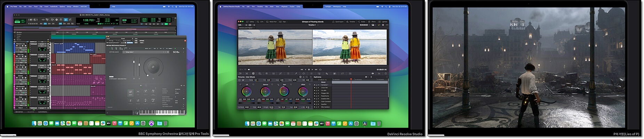Click COMPARE in the plug-in window
Screen dimensions: 644x139
[x=130, y=42]
